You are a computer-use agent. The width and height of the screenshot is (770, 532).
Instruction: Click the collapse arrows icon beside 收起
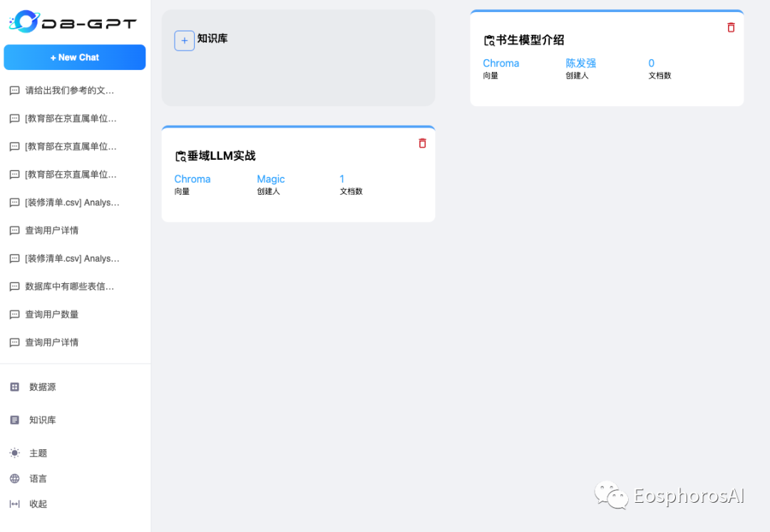point(15,504)
